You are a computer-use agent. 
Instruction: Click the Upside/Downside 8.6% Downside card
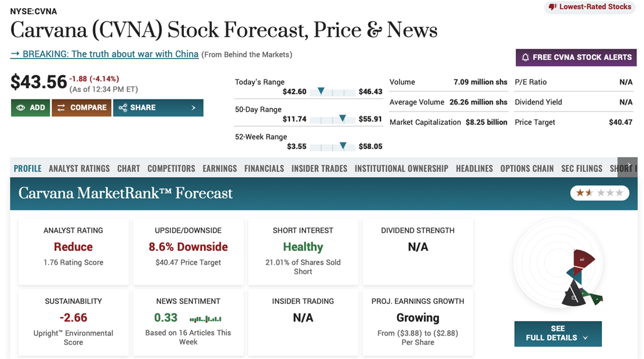tap(188, 251)
